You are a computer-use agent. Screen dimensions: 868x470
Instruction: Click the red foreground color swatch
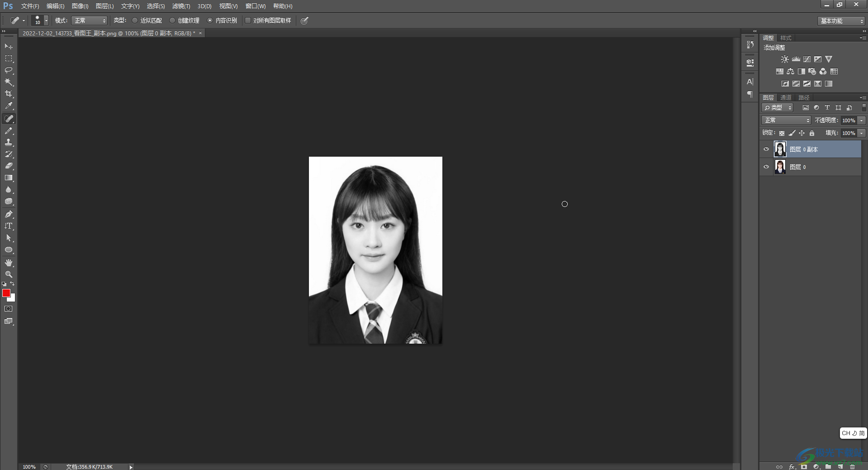click(6, 293)
